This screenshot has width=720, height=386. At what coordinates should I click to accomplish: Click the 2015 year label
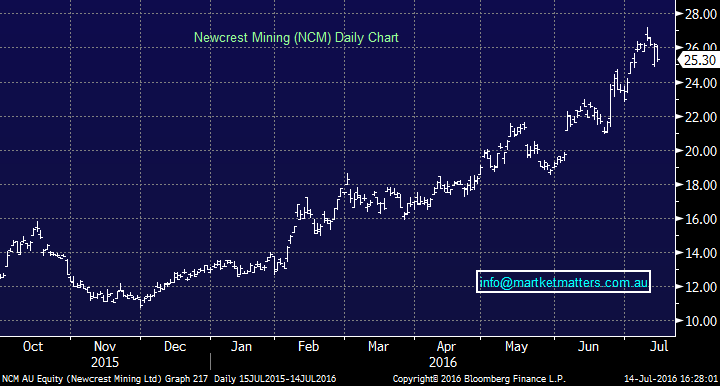click(105, 362)
